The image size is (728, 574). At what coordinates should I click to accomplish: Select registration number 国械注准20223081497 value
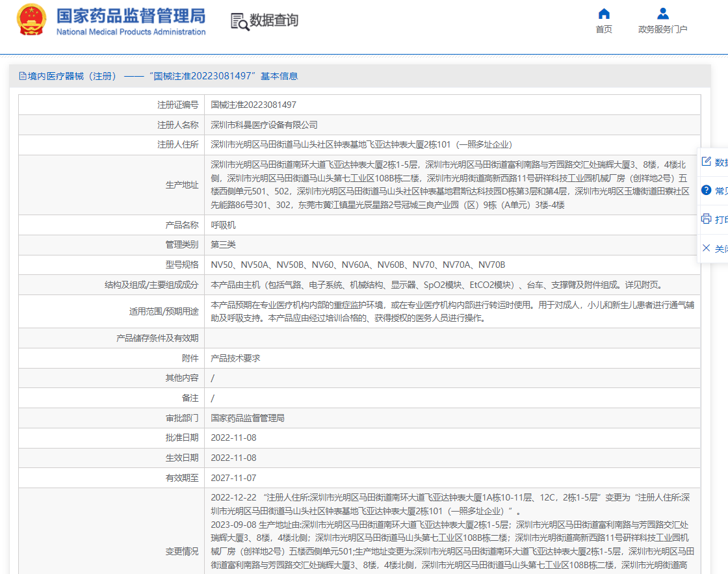[253, 105]
